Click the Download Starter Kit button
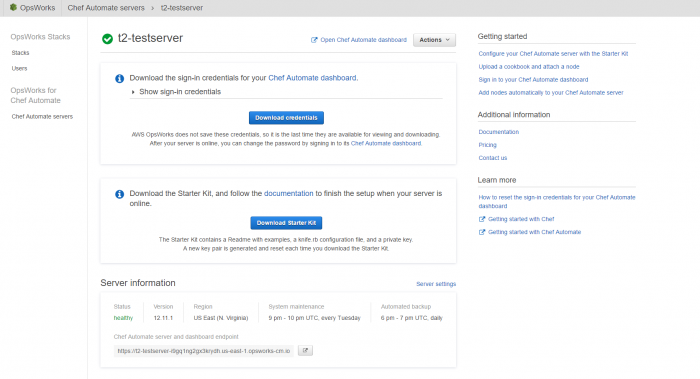The image size is (700, 379). (x=286, y=223)
